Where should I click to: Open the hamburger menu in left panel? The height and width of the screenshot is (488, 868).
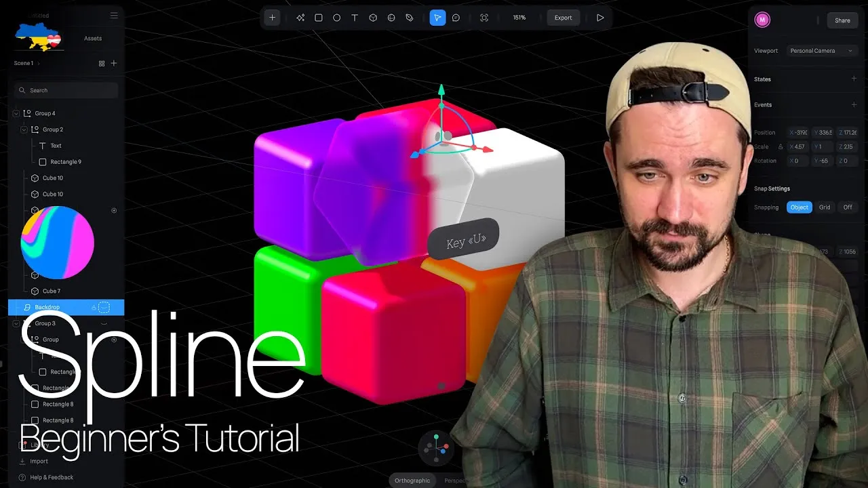coord(114,15)
